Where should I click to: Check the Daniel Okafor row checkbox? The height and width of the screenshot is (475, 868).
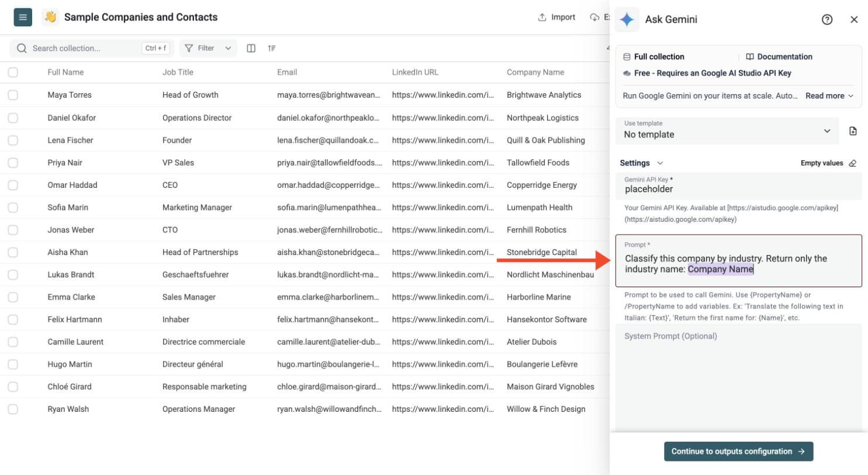point(13,118)
